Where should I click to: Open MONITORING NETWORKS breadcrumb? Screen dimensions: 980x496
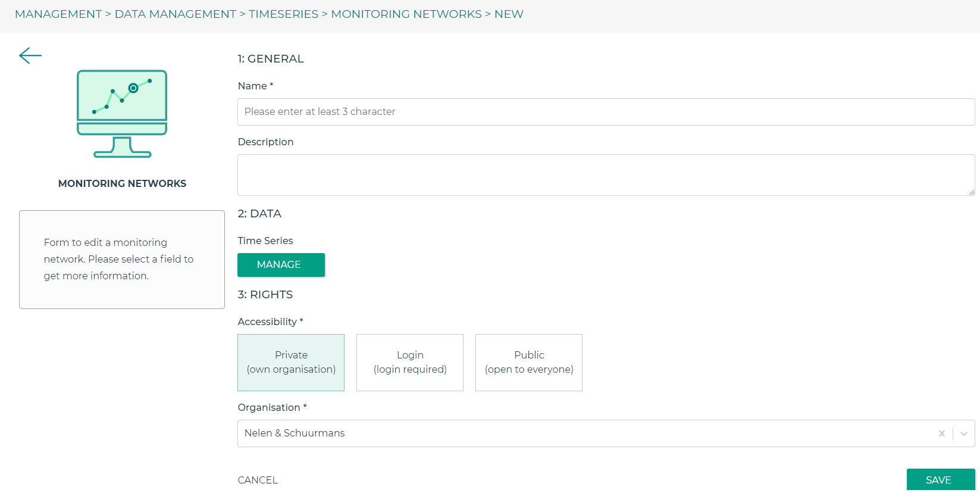(406, 14)
